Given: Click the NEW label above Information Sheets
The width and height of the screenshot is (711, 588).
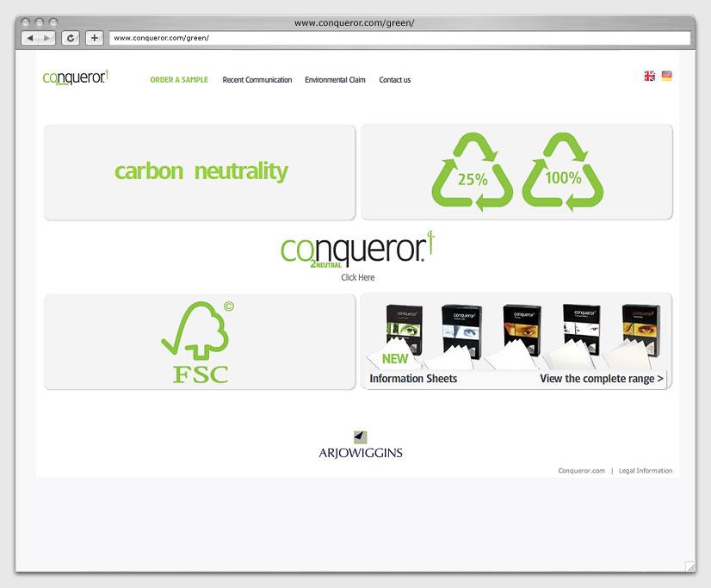Looking at the screenshot, I should (395, 359).
